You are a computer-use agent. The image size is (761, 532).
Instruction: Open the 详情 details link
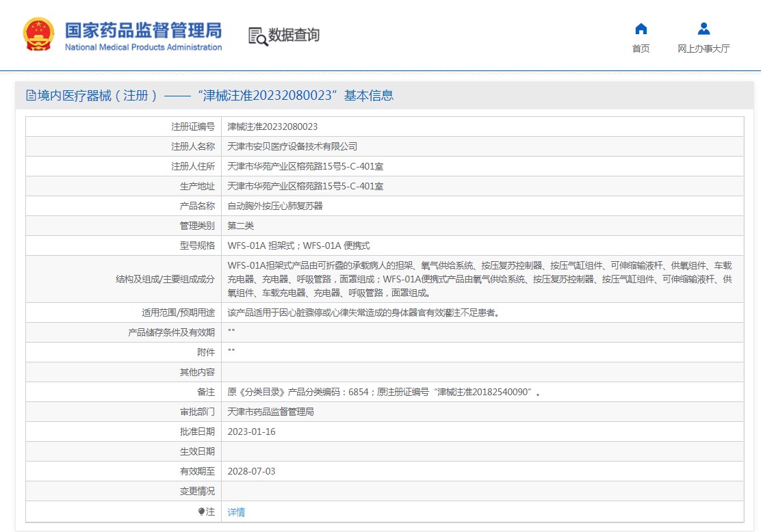[x=236, y=512]
